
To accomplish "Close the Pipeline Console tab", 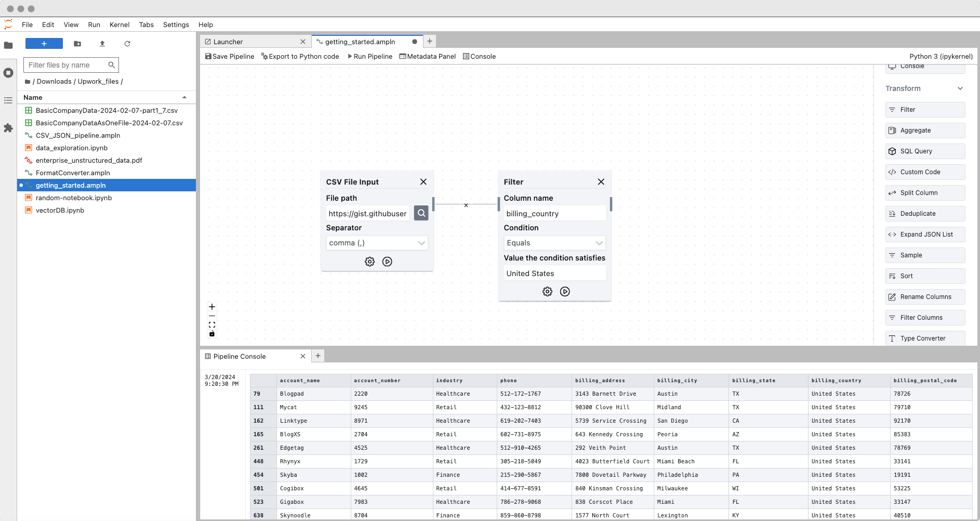I will 303,356.
